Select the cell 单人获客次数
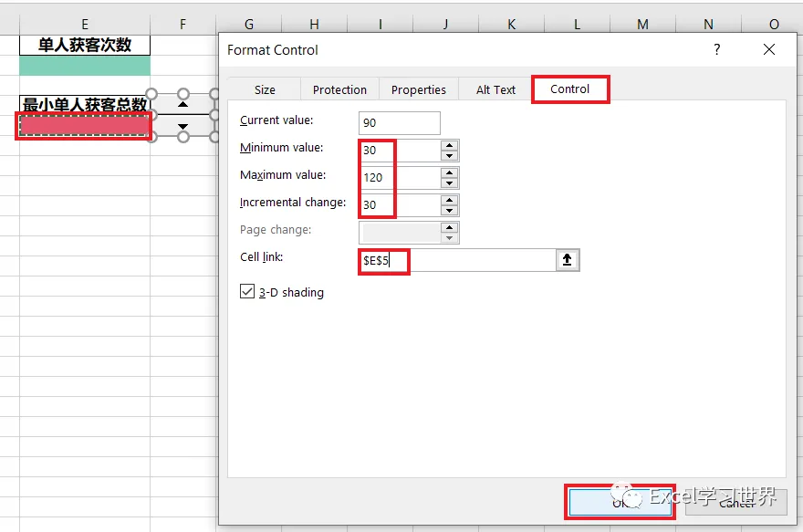This screenshot has height=532, width=803. [85, 45]
